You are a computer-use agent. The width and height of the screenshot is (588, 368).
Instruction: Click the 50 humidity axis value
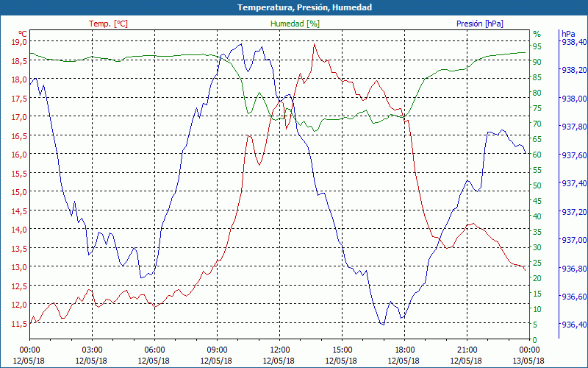coord(537,185)
